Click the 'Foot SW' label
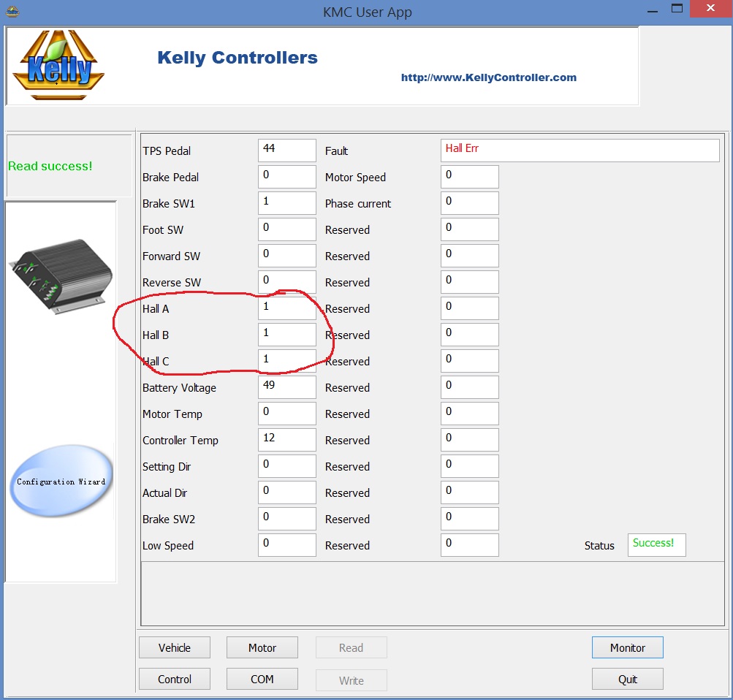Screen dimensions: 733x700 [163, 230]
